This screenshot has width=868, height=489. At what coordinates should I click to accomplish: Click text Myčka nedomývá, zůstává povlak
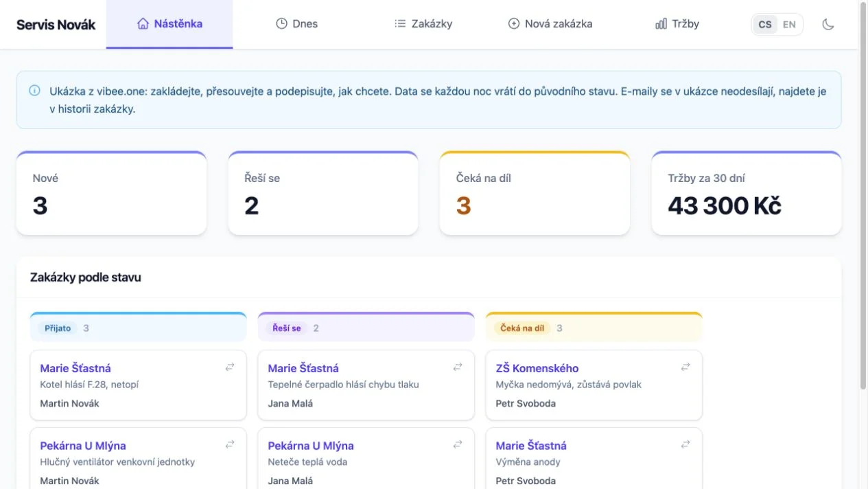pos(568,385)
